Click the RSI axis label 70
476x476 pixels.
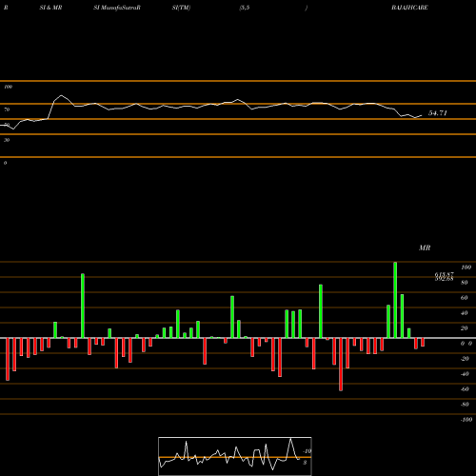[7, 109]
